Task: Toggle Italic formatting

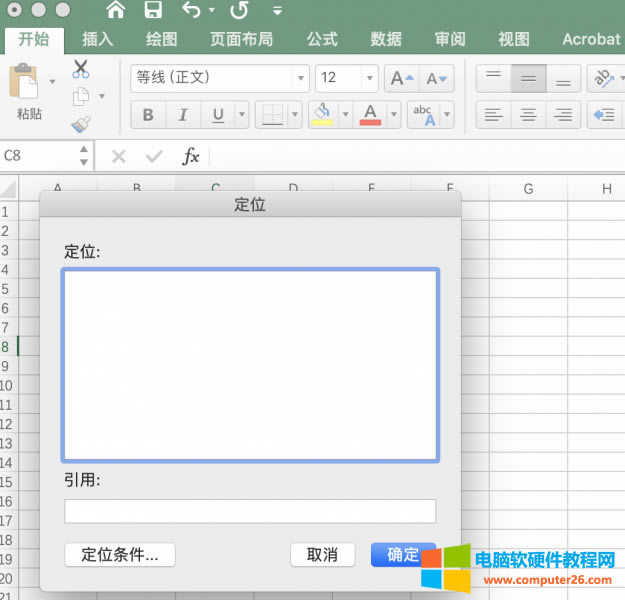Action: click(183, 115)
